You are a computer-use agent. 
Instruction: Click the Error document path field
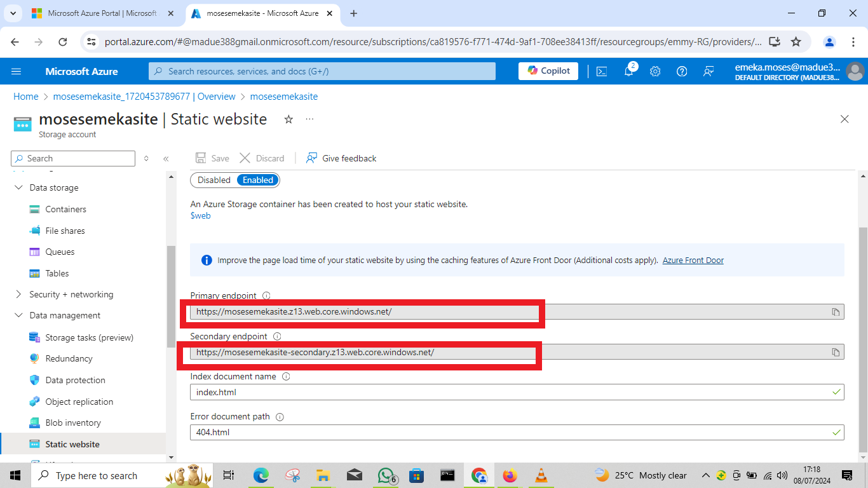[x=517, y=432]
